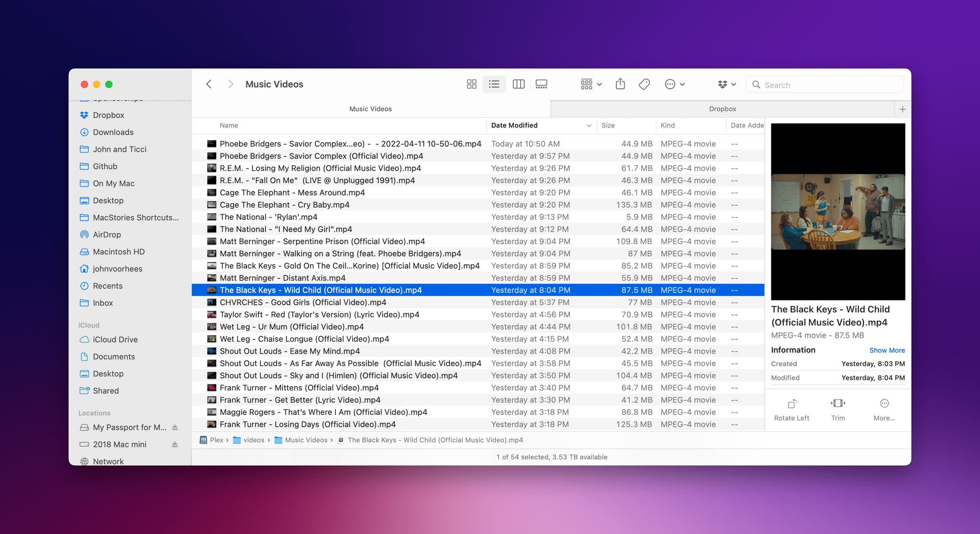Sort by the Size column header
Viewport: 980px width, 534px height.
tap(608, 125)
